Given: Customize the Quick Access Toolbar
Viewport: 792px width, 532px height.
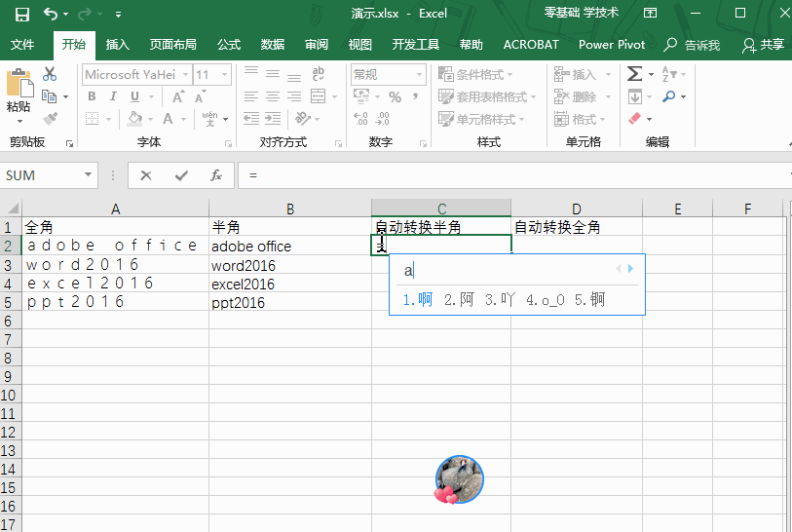Looking at the screenshot, I should 118,15.
